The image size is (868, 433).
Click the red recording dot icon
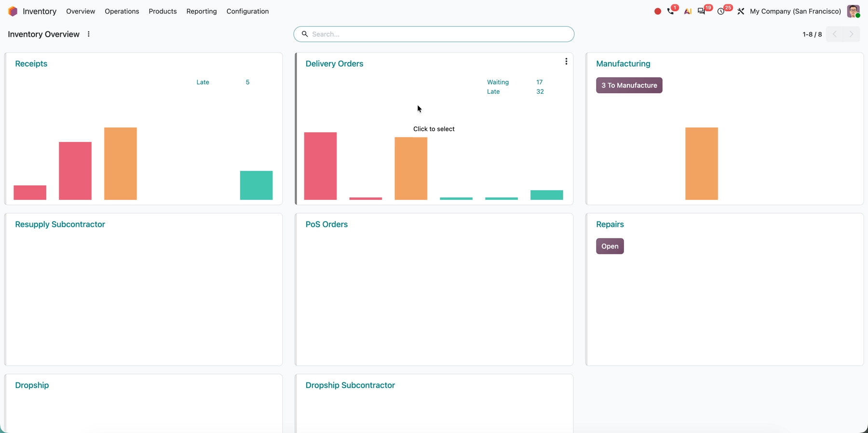657,11
